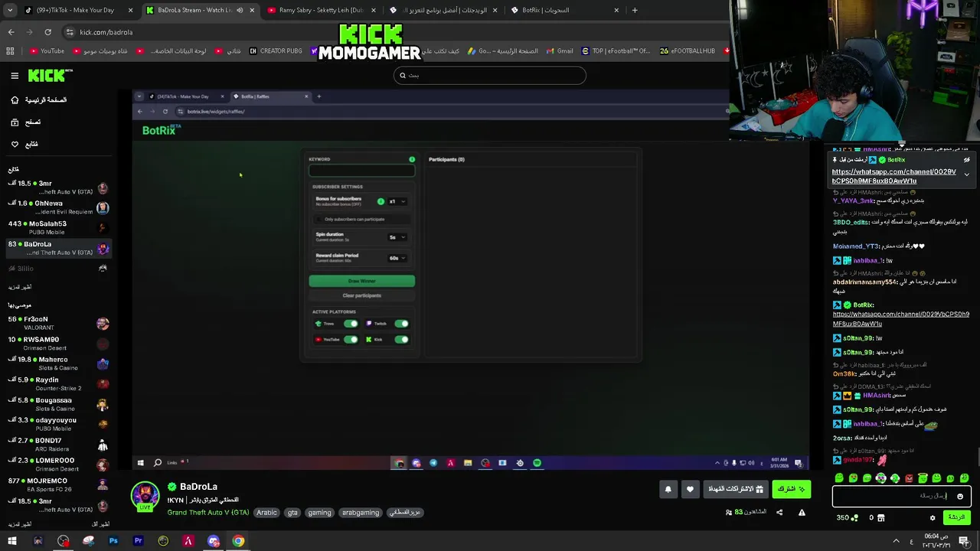This screenshot has width=980, height=551.
Task: Collapse the pinned message with the chevron arrow
Action: (x=967, y=174)
